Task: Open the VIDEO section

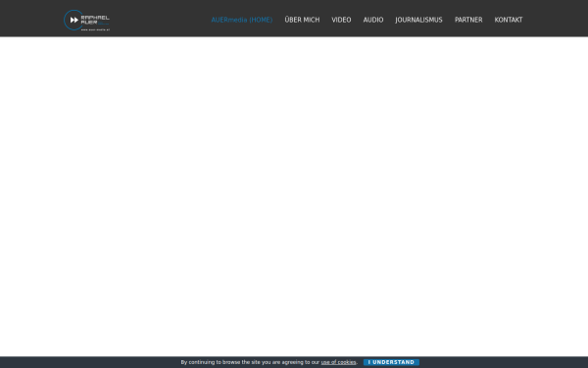Action: [341, 20]
